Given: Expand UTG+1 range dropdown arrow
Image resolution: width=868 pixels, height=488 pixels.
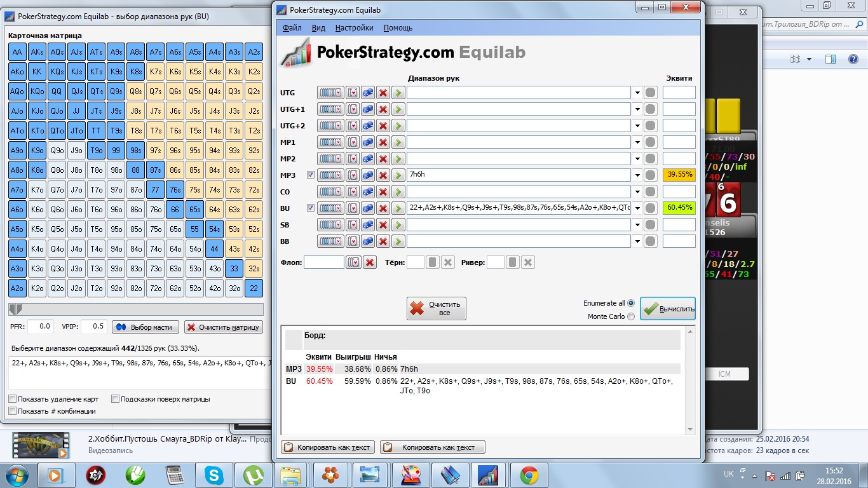Looking at the screenshot, I should [637, 109].
